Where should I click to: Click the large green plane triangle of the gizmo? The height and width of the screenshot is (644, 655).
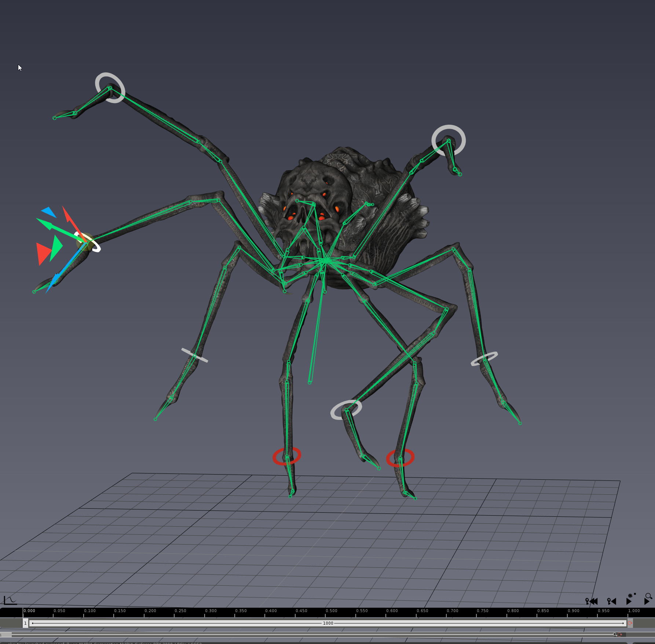56,248
